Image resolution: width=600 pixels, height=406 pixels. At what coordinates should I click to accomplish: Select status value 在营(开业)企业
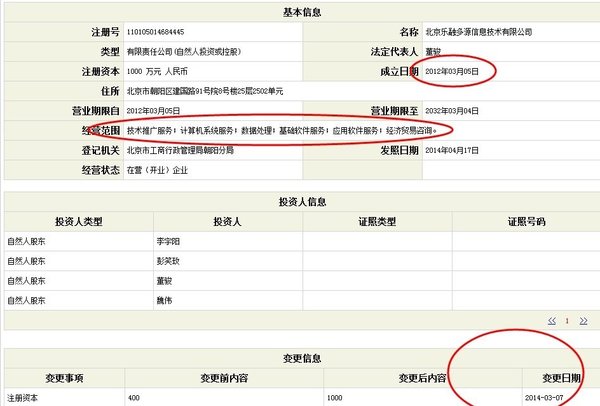pyautogui.click(x=157, y=170)
